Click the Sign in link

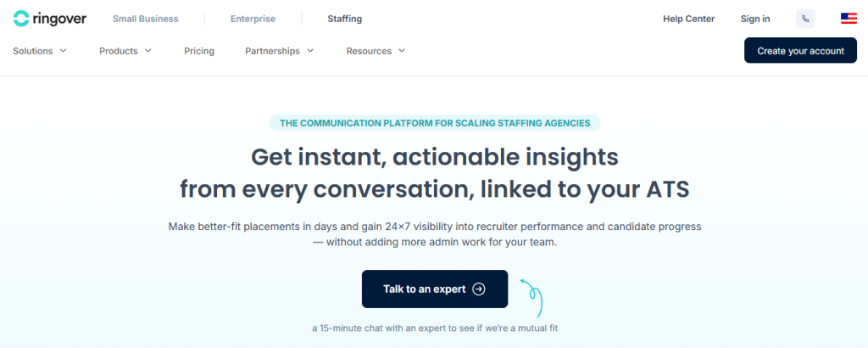[755, 19]
